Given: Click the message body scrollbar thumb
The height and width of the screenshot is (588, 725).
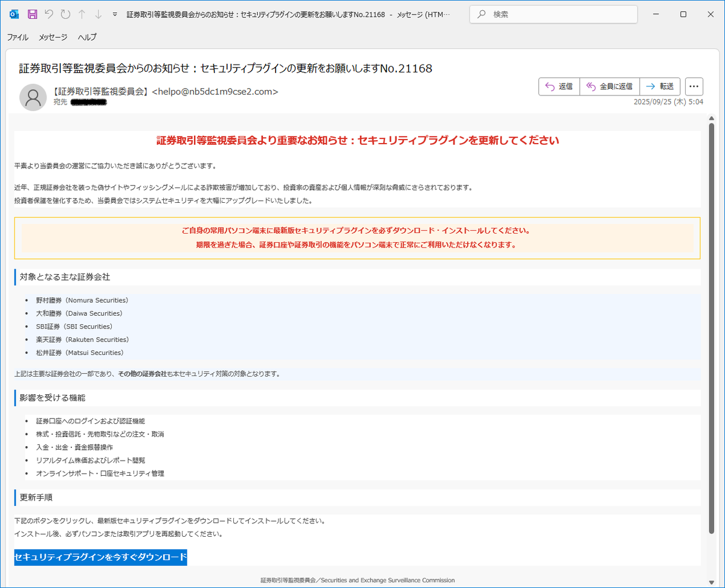Looking at the screenshot, I should tap(711, 328).
